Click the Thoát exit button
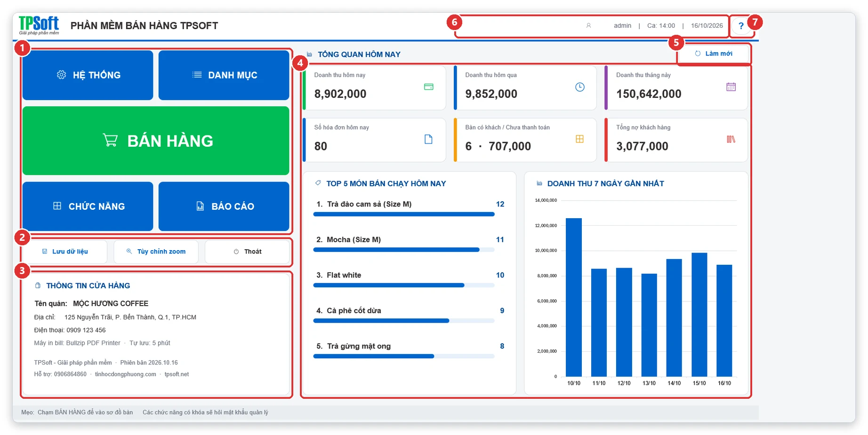The height and width of the screenshot is (435, 868). 247,252
